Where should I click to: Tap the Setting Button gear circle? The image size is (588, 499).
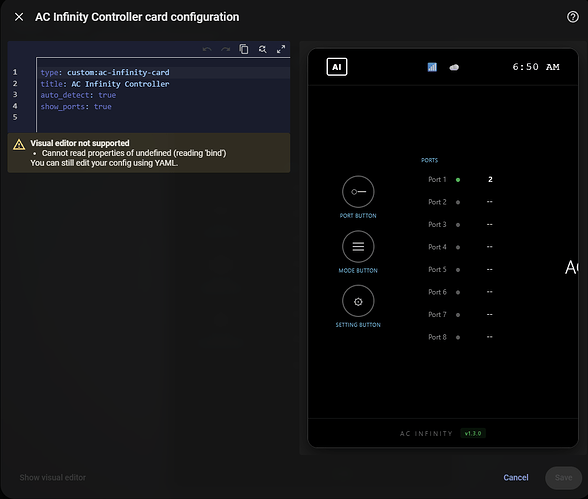coord(358,301)
